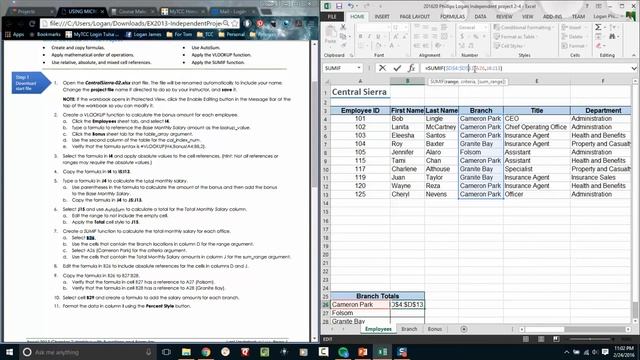Open the FILE tab in Excel
Image resolution: width=640 pixels, height=360 pixels.
(332, 16)
